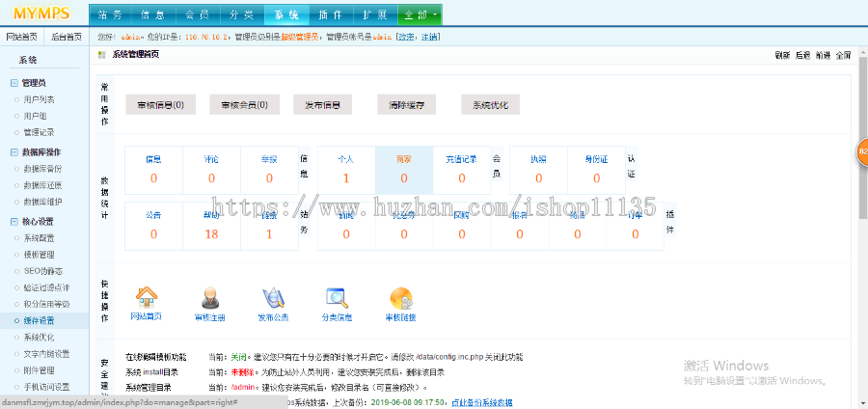This screenshot has width=868, height=409.
Task: Select 缓存设置 in sidebar
Action: [39, 320]
